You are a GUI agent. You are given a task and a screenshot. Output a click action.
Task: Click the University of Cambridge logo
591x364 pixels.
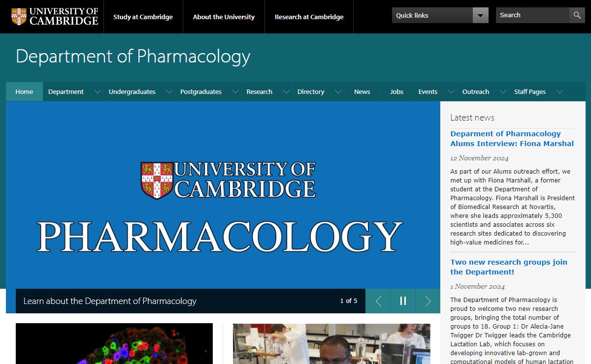[x=55, y=16]
